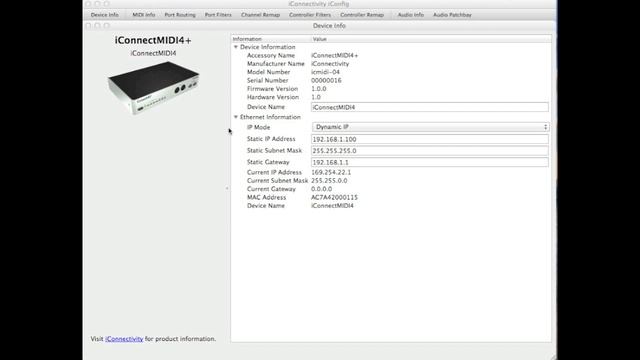Screen dimensions: 640x360
Task: Select the Port Filters tab
Action: coord(218,15)
